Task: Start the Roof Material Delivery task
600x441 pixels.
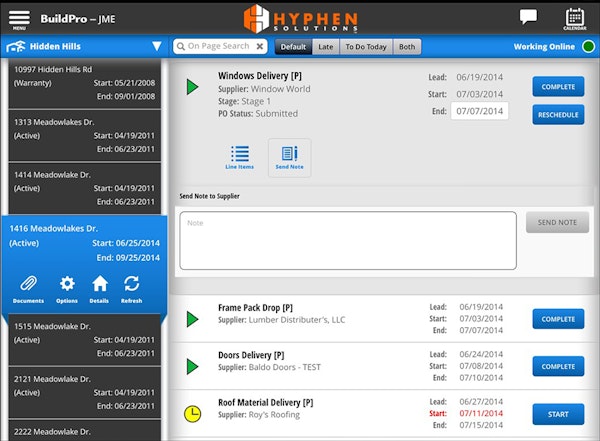Action: (x=558, y=413)
